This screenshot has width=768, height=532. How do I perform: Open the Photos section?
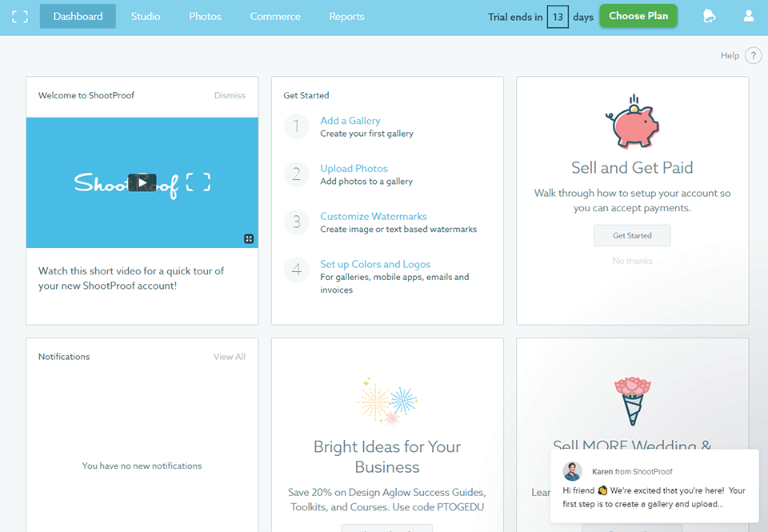click(x=205, y=16)
